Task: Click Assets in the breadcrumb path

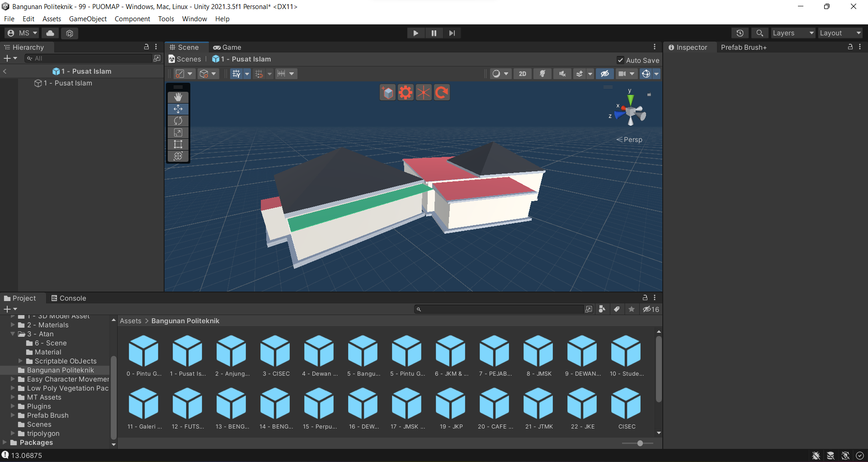Action: click(130, 321)
